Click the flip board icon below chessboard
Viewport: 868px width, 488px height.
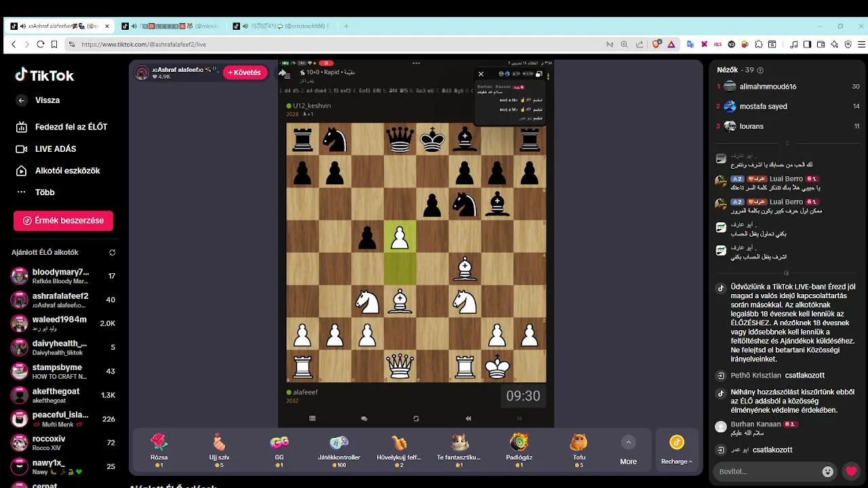coord(416,418)
